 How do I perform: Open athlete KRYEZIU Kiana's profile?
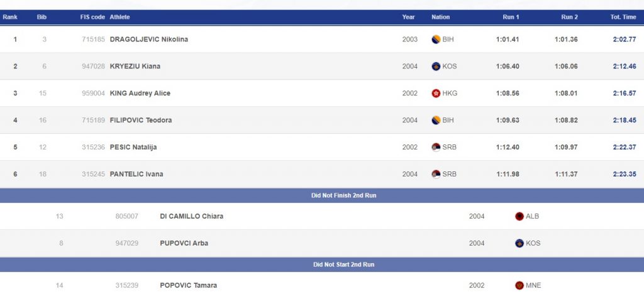pos(135,67)
